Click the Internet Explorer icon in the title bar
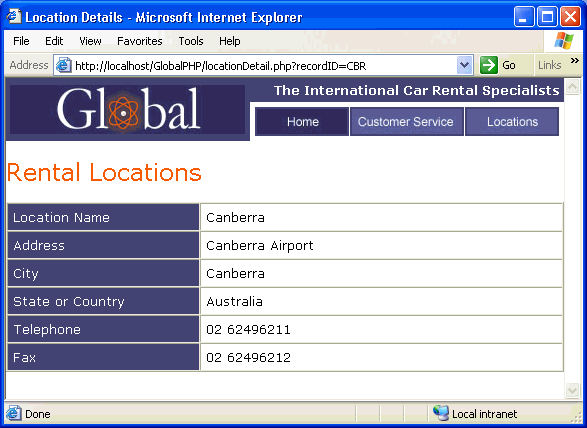Image resolution: width=587 pixels, height=428 pixels. pos(14,16)
